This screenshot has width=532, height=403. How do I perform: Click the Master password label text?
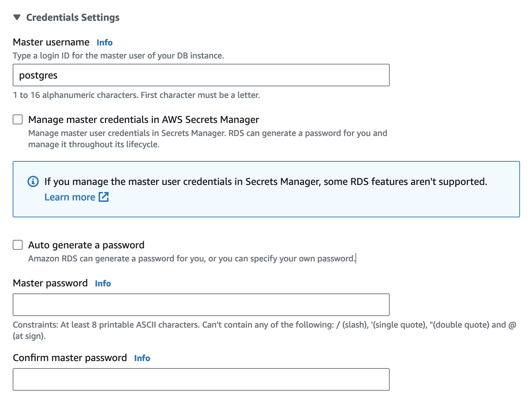[x=50, y=283]
